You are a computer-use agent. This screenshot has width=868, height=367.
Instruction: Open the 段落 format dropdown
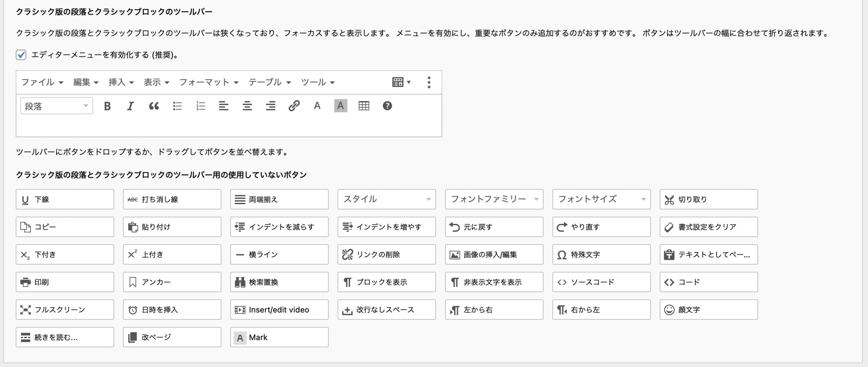point(57,106)
